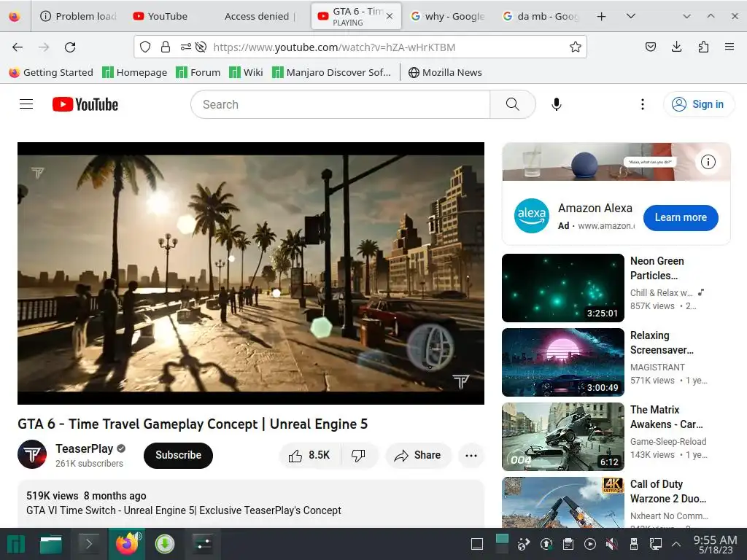Open the clipboard tray icon
Screen dimensions: 747x560
[568, 544]
